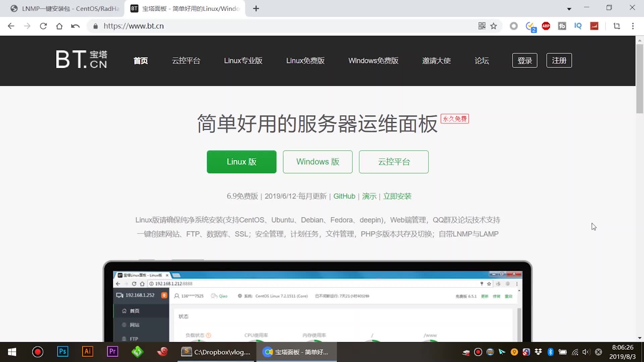The image size is (644, 362).
Task: Open 邀请大使 in the nav bar
Action: (436, 61)
